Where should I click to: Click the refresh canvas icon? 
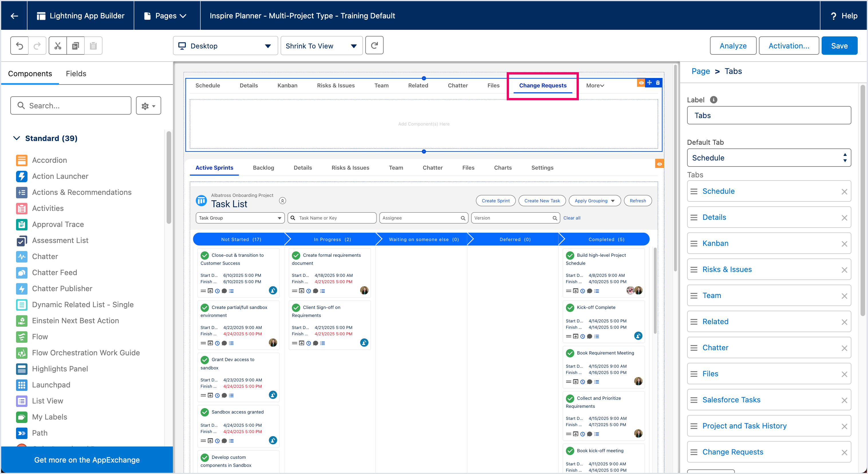coord(374,45)
